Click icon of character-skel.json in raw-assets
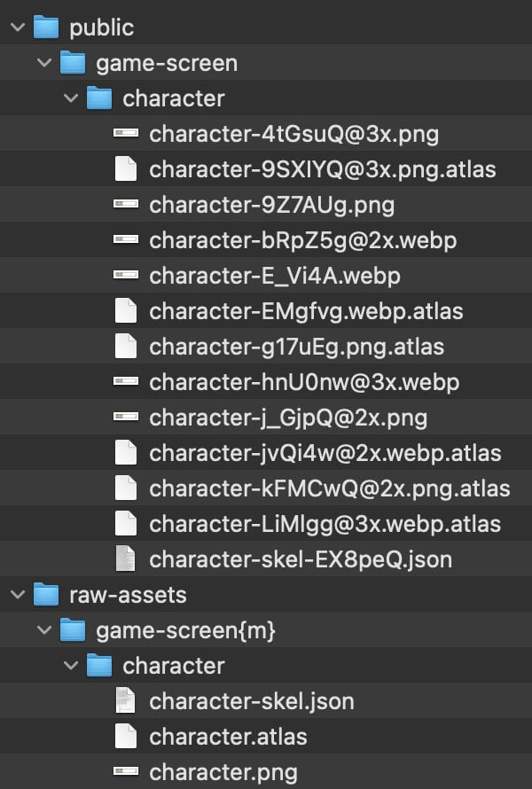The width and height of the screenshot is (532, 789). click(126, 701)
